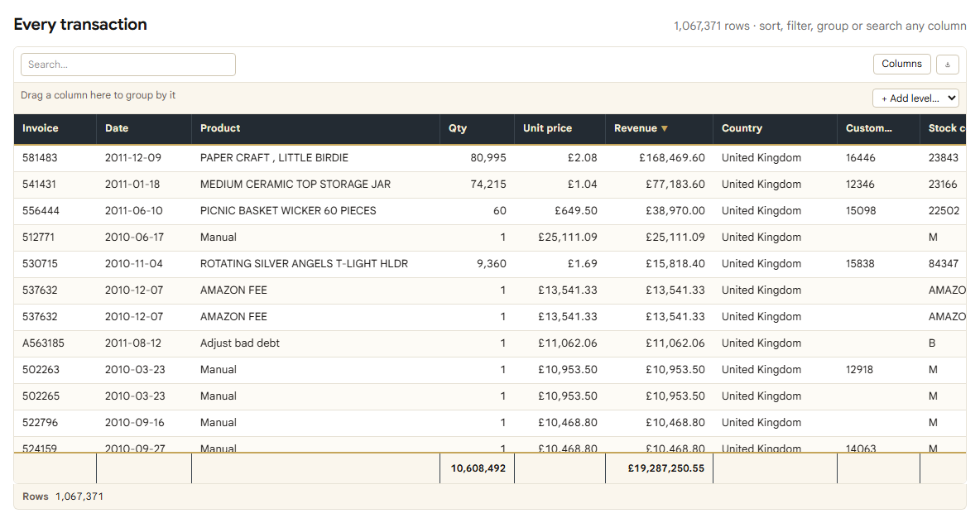Image resolution: width=980 pixels, height=523 pixels.
Task: Click the Every transaction heading
Action: click(x=80, y=24)
